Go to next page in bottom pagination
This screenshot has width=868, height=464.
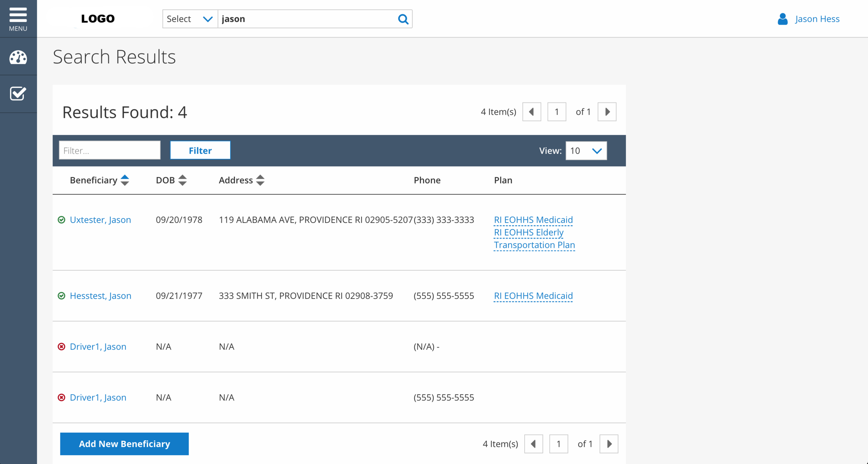[609, 444]
